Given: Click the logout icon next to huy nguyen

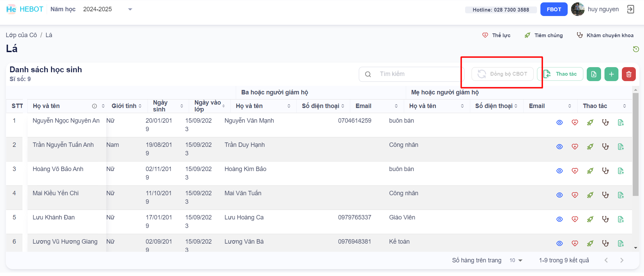Looking at the screenshot, I should point(631,10).
